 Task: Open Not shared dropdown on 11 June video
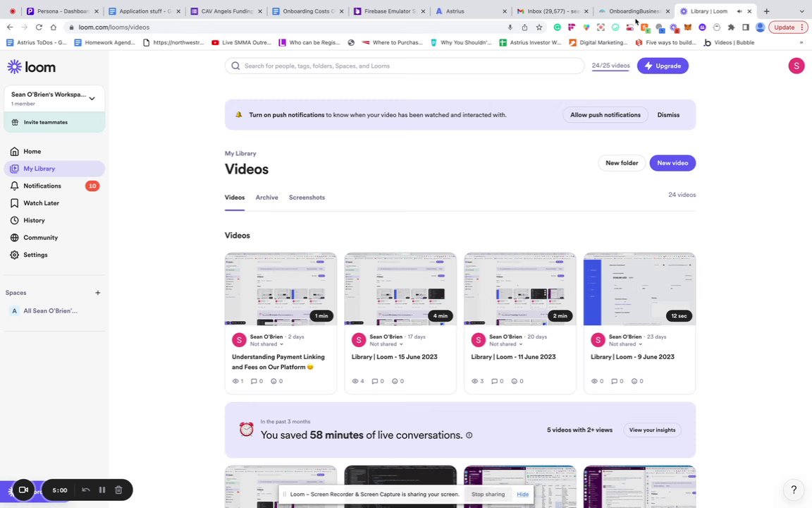point(506,344)
